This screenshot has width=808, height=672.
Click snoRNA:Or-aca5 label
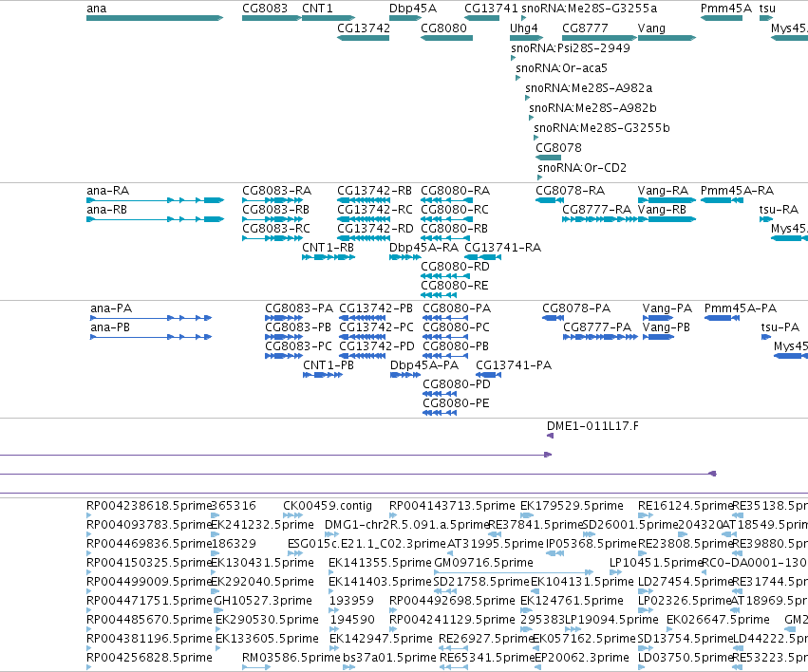pyautogui.click(x=562, y=68)
